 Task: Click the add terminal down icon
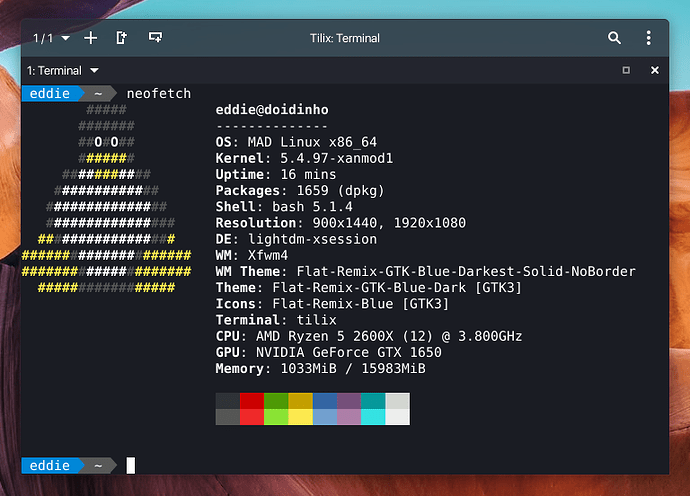coord(155,38)
